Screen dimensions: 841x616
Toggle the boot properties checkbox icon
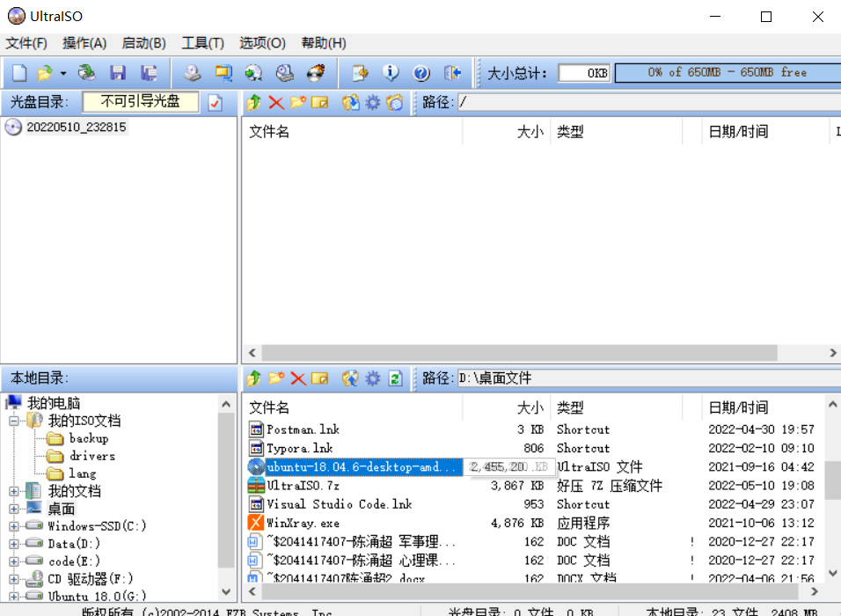coord(215,102)
